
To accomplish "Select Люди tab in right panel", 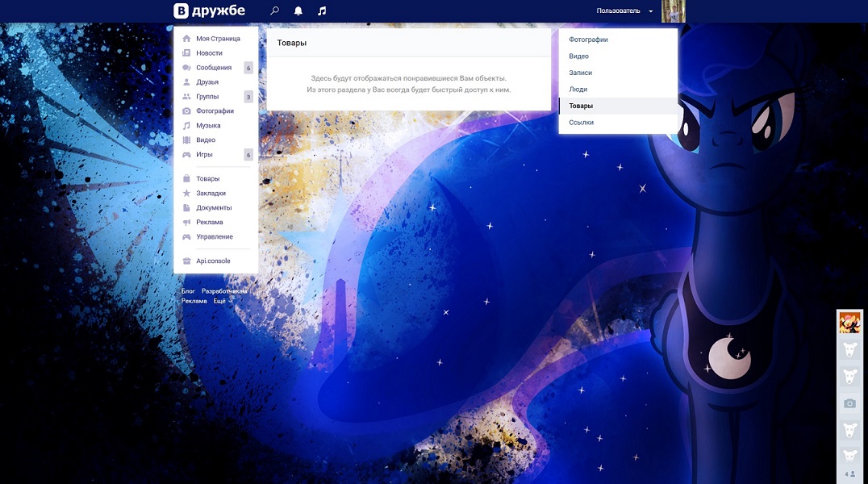I will pos(619,90).
